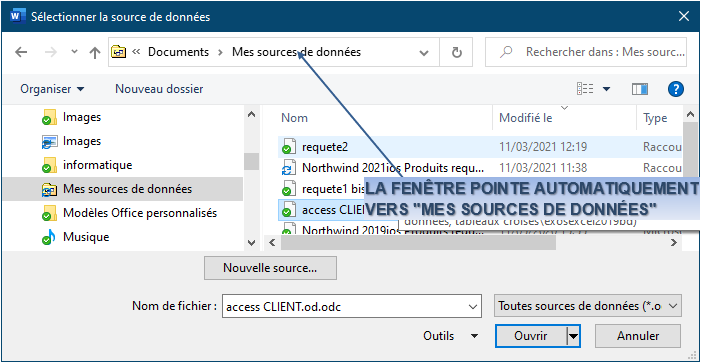The width and height of the screenshot is (701, 363).
Task: Click the Musique note icon
Action: click(x=49, y=237)
